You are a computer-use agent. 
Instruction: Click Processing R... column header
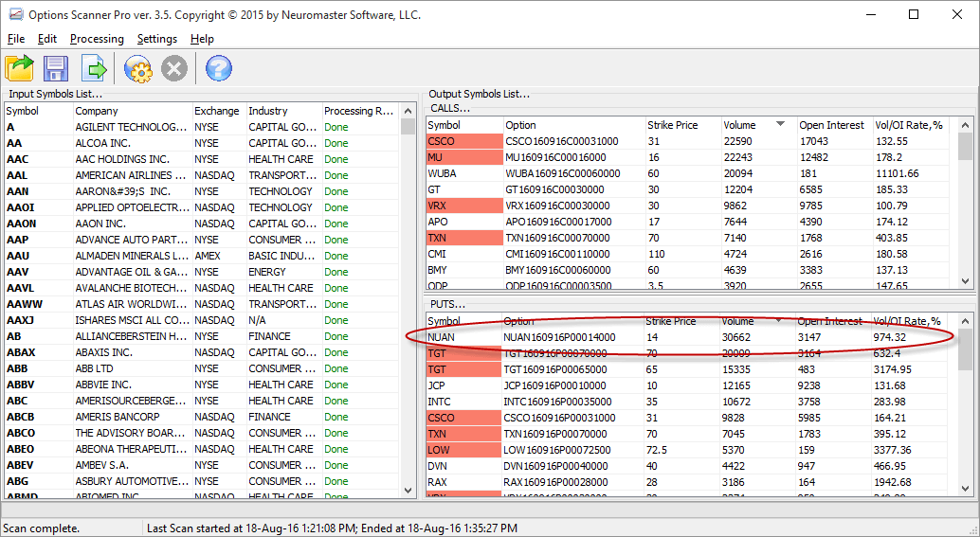360,111
